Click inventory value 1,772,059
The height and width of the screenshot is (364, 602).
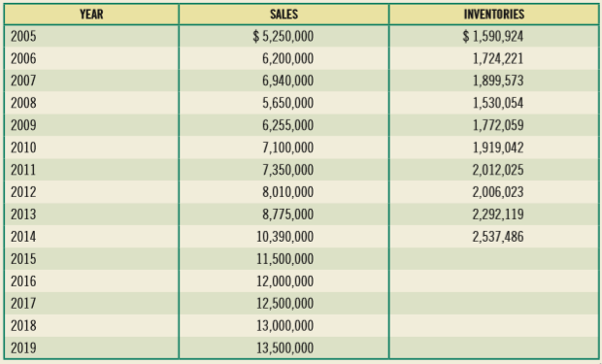[498, 125]
